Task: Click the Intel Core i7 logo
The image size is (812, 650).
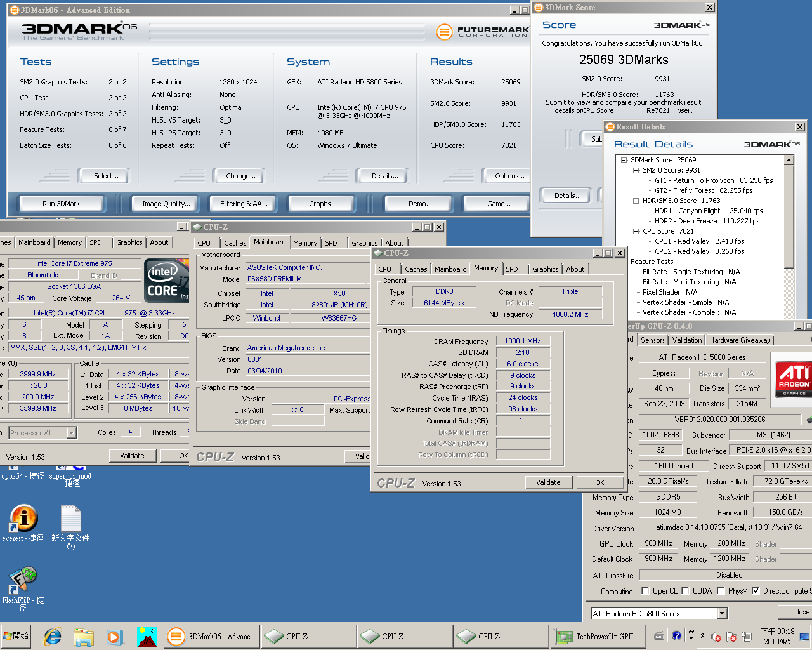Action: pos(166,279)
